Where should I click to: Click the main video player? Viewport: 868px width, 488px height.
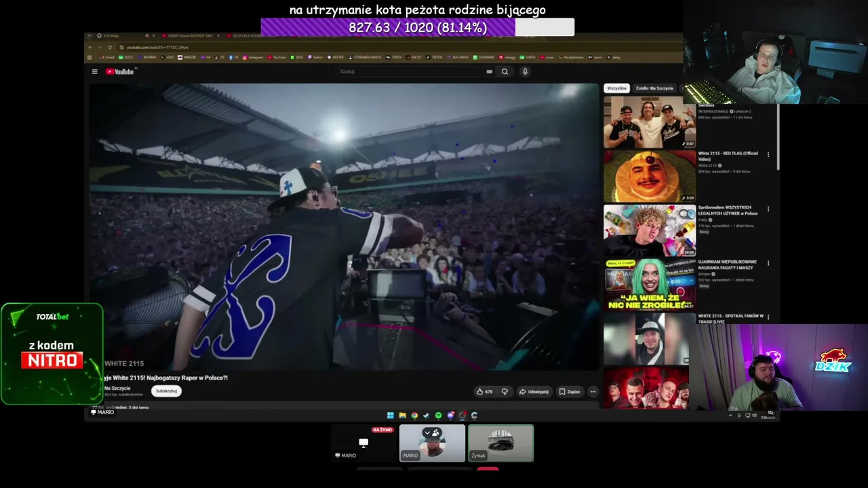tap(344, 227)
